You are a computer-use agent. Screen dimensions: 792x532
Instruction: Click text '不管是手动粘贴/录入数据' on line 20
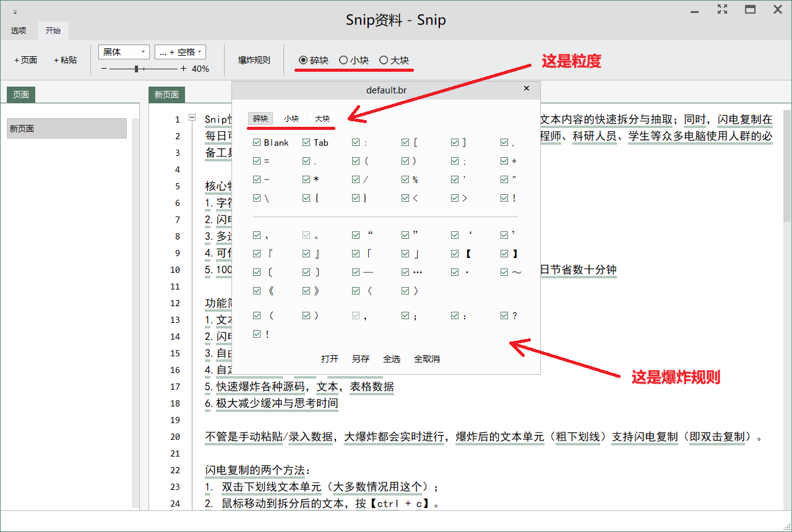click(269, 437)
